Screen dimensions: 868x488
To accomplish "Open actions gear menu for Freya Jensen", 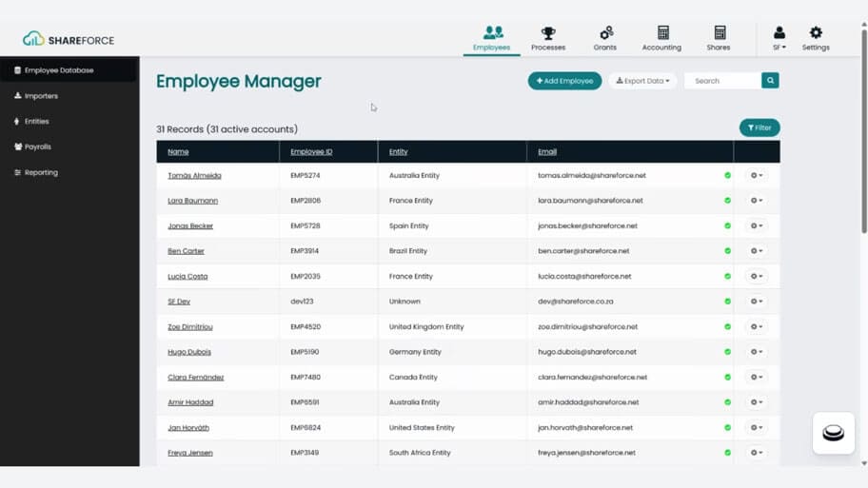I will [757, 453].
